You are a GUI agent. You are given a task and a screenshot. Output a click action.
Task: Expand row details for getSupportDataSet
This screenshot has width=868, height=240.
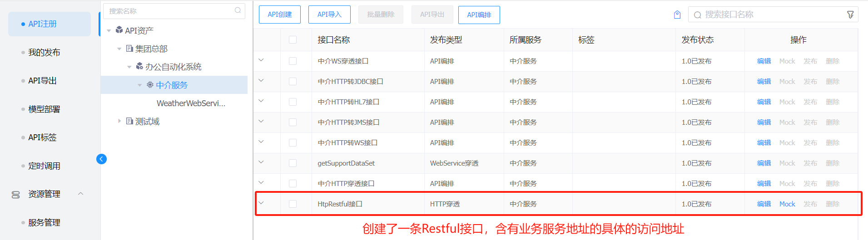pos(261,162)
